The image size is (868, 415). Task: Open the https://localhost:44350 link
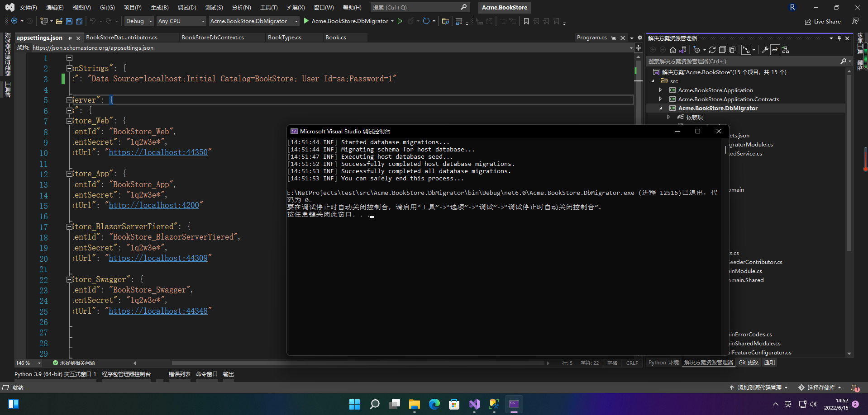[158, 152]
